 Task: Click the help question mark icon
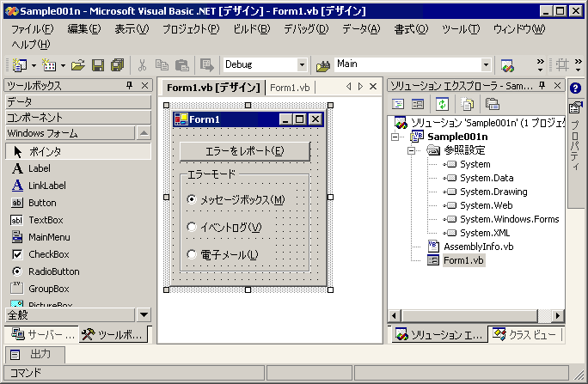point(575,88)
